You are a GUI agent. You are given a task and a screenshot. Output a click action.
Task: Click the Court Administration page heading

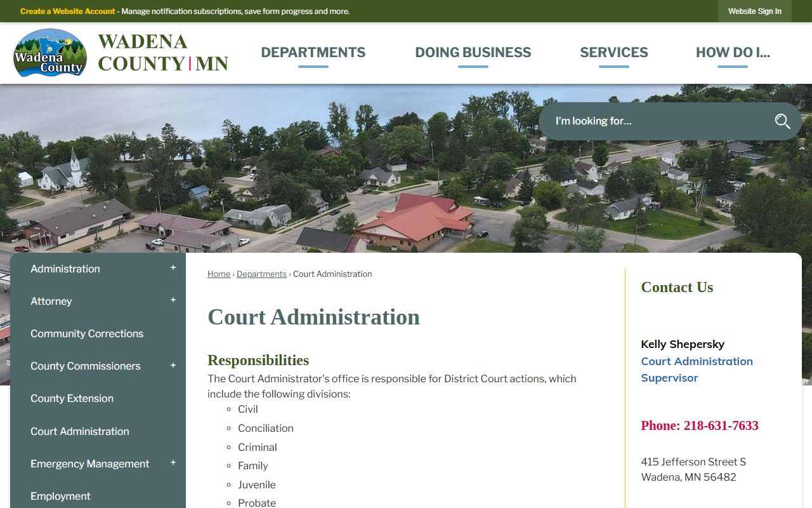pyautogui.click(x=313, y=317)
